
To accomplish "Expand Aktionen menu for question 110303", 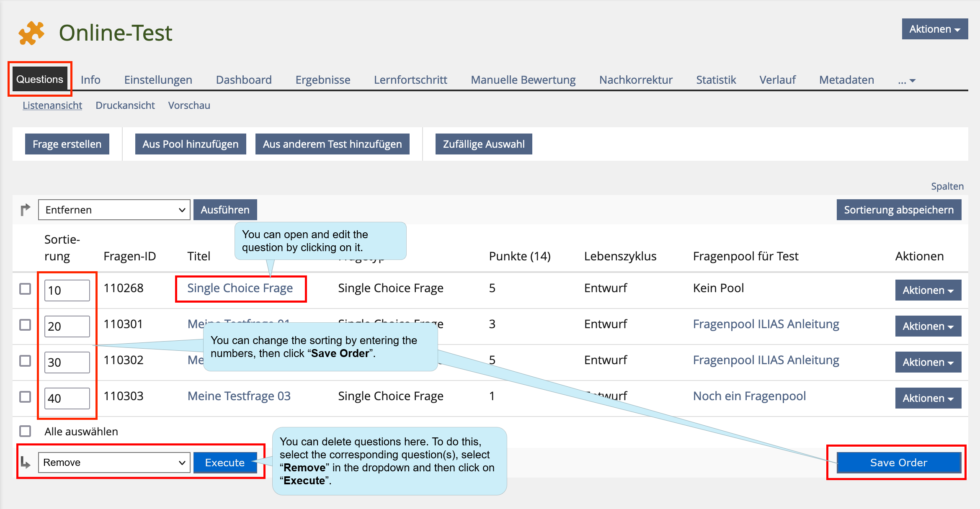I will (x=928, y=398).
